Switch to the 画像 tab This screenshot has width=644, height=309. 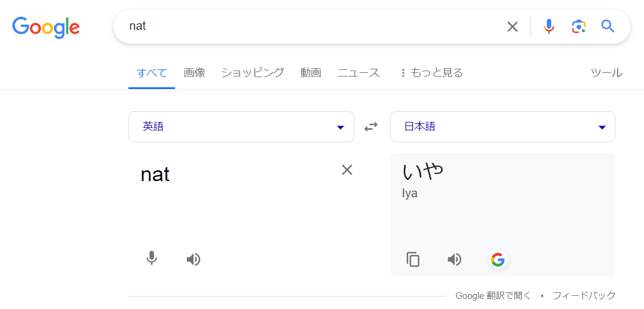pyautogui.click(x=194, y=73)
